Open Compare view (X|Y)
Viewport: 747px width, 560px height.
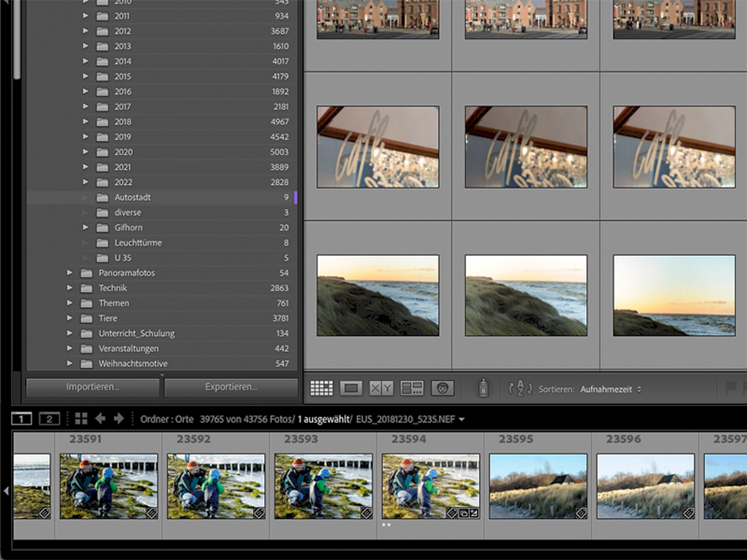click(x=381, y=389)
